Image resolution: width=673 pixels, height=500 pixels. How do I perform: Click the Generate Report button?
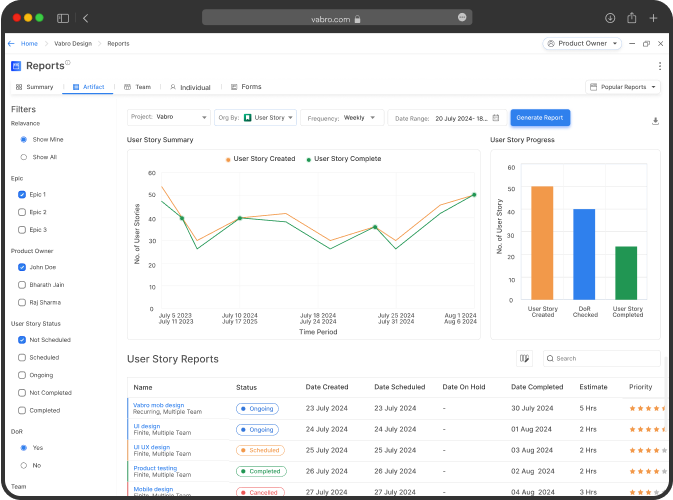click(540, 117)
